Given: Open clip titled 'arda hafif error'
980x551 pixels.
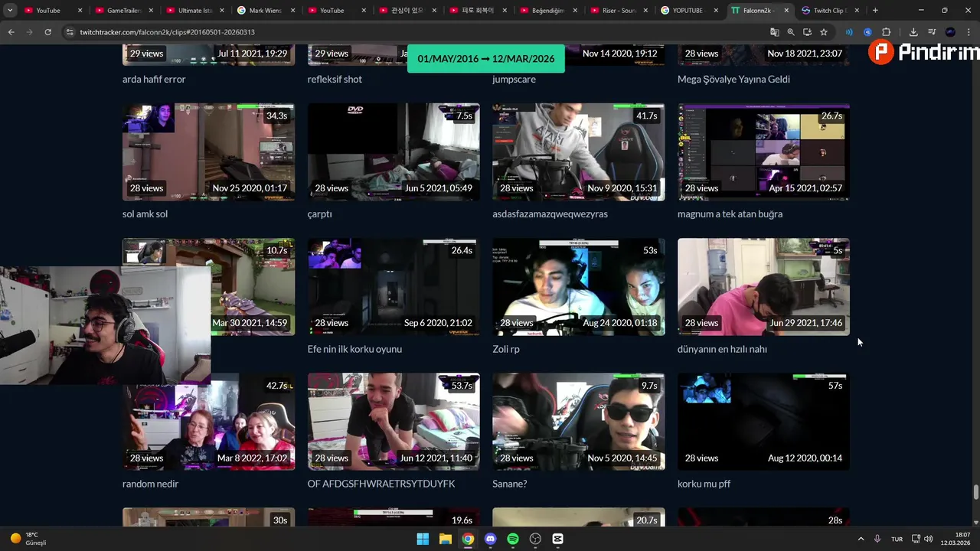Looking at the screenshot, I should pyautogui.click(x=154, y=80).
